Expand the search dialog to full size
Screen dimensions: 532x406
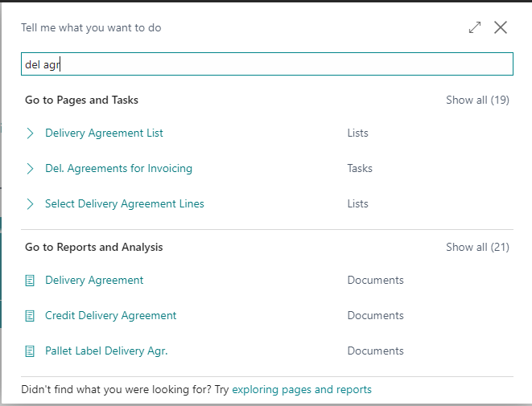coord(475,27)
